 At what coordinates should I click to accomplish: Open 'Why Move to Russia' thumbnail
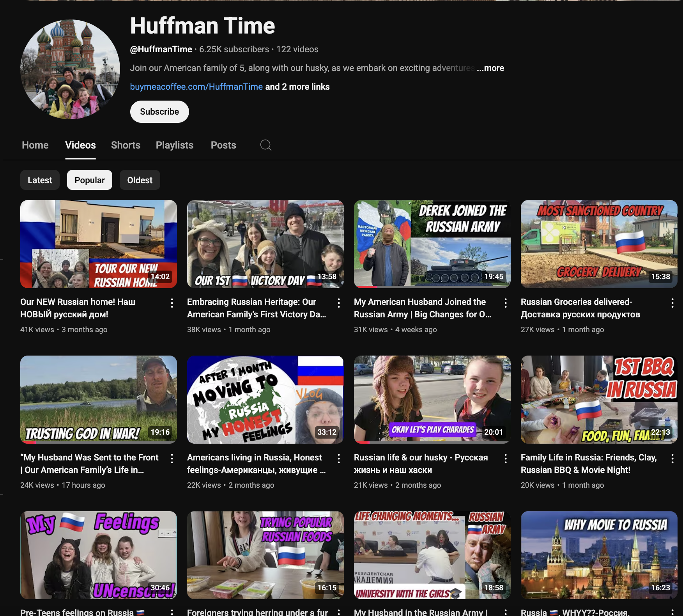tap(599, 555)
